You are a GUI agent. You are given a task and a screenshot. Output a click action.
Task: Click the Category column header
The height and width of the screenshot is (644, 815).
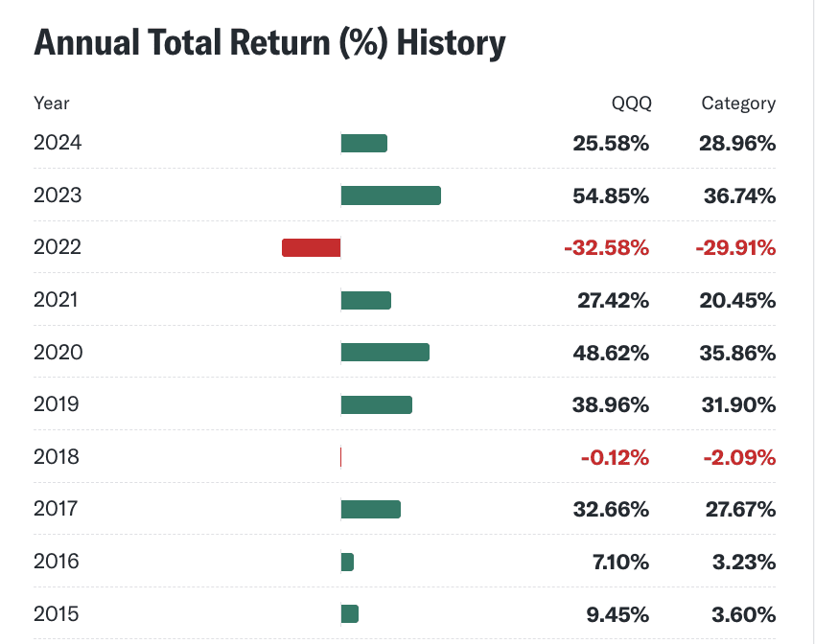pyautogui.click(x=738, y=103)
